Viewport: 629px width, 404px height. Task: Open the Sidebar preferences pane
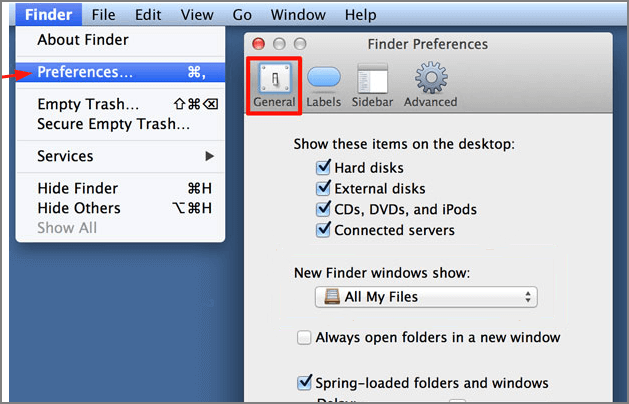pos(372,84)
